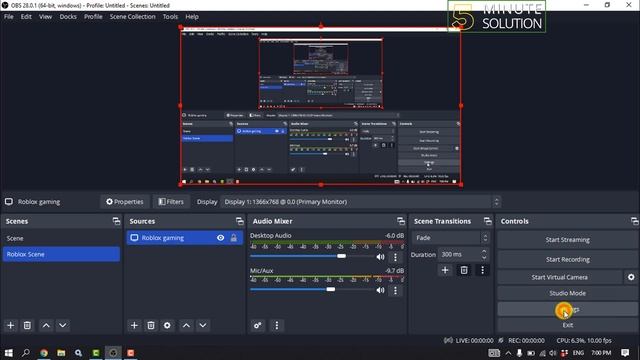Toggle lock on Roblox gaming source
Viewport: 640px width, 360px height.
[x=234, y=238]
